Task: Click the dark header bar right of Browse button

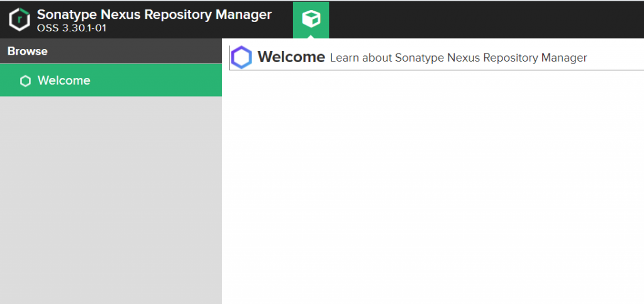Action: tap(486, 19)
